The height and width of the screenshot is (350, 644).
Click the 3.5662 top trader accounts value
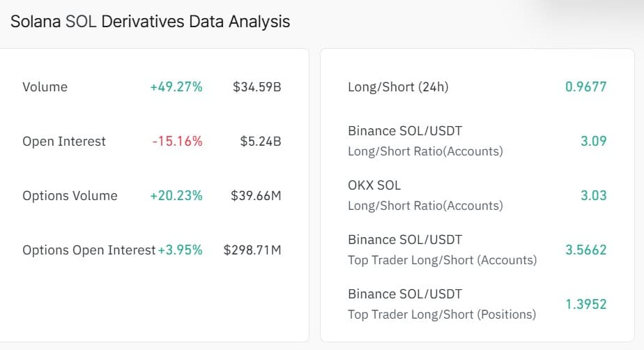(585, 250)
